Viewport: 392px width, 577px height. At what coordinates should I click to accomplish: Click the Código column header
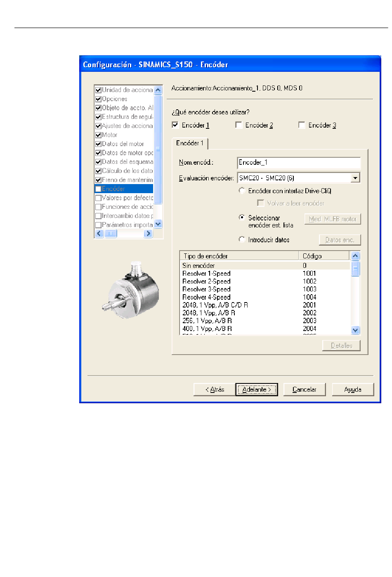pyautogui.click(x=325, y=256)
